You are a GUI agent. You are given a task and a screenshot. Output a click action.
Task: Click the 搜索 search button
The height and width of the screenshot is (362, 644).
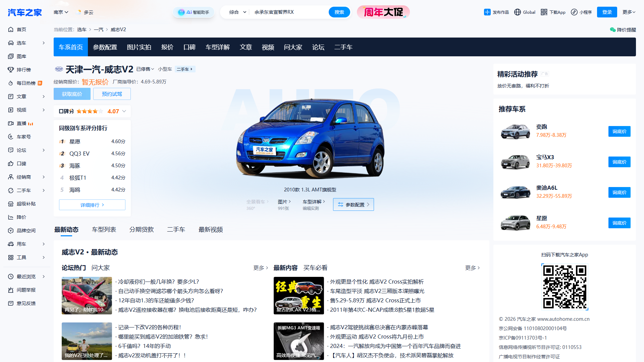coord(339,12)
